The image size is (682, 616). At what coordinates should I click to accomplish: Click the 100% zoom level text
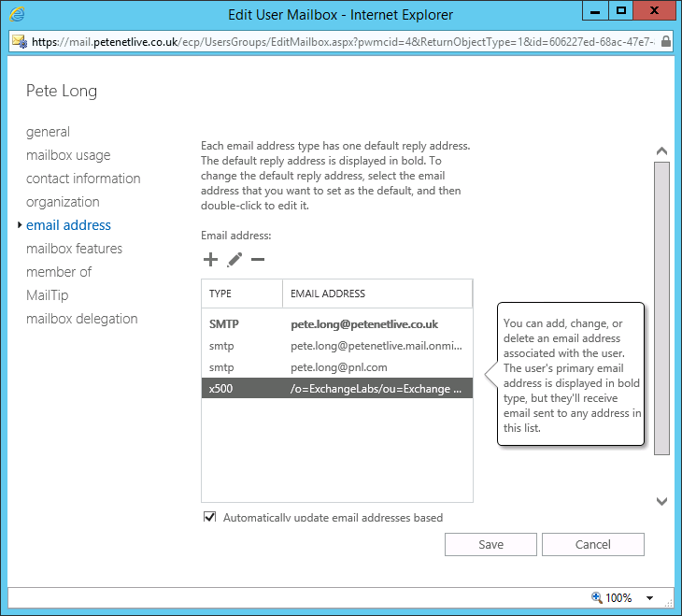(618, 597)
